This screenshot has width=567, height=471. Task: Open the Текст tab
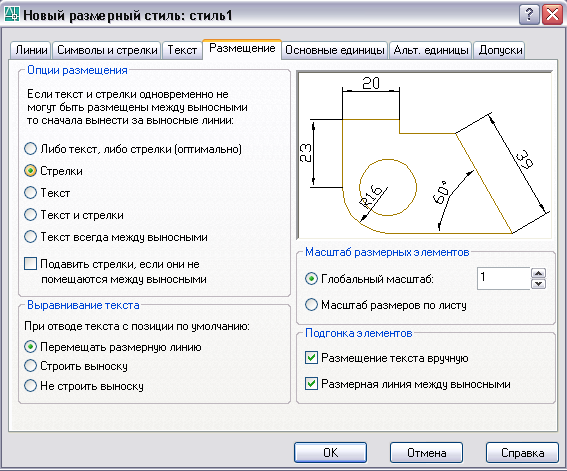(182, 50)
